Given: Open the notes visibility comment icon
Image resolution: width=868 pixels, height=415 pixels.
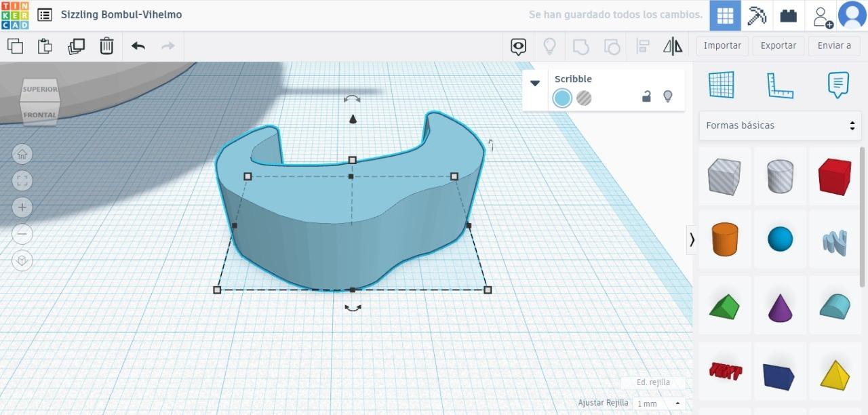Looking at the screenshot, I should pyautogui.click(x=519, y=46).
